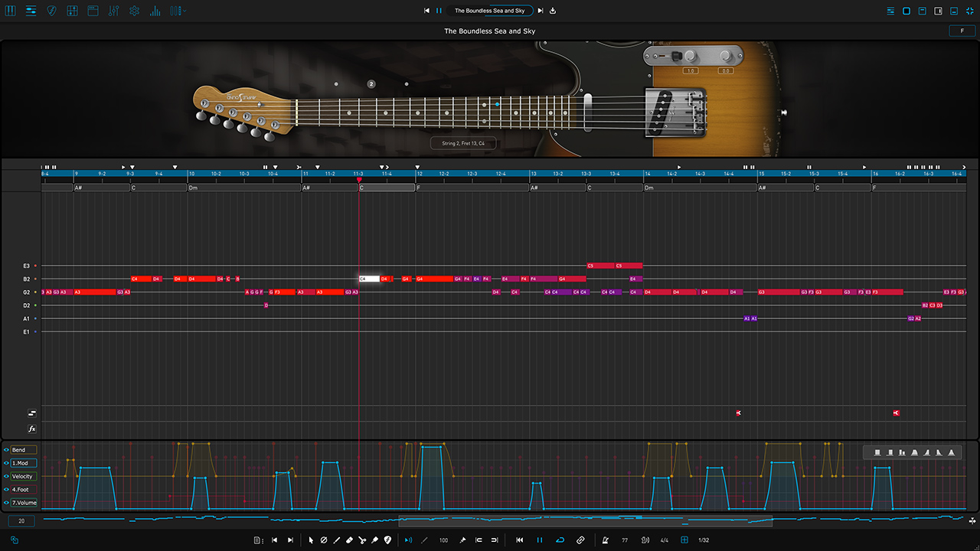This screenshot has width=980, height=551.
Task: Select the Bend automation tab
Action: [x=23, y=450]
